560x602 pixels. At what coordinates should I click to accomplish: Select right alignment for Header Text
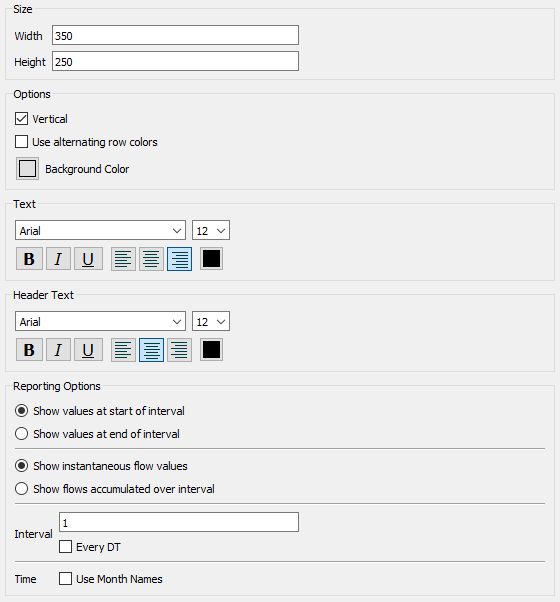point(179,350)
